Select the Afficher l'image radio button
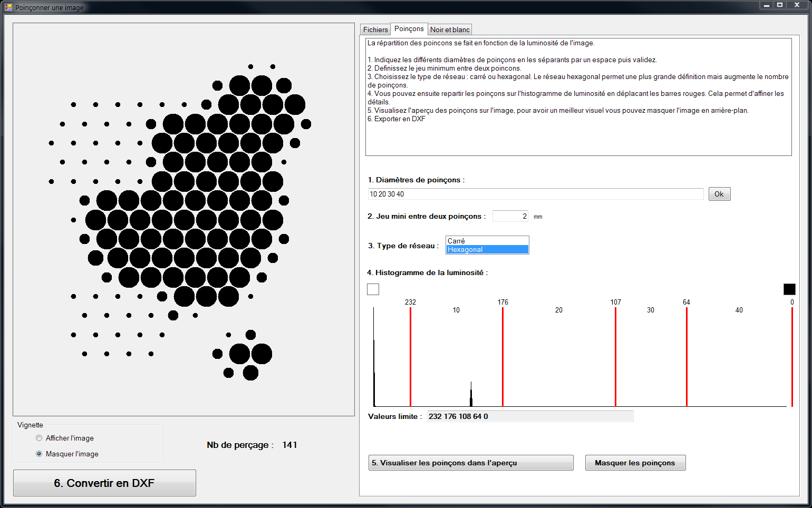Screen dimensions: 812x508 pos(39,438)
